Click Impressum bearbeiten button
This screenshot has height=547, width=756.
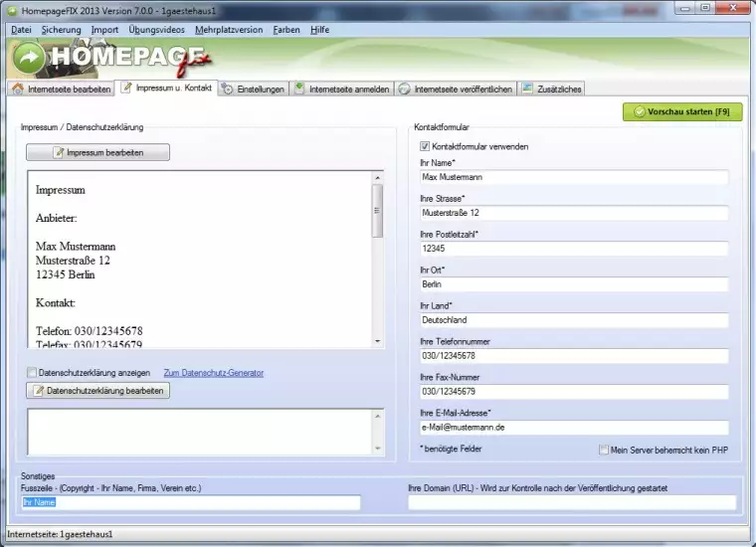97,152
